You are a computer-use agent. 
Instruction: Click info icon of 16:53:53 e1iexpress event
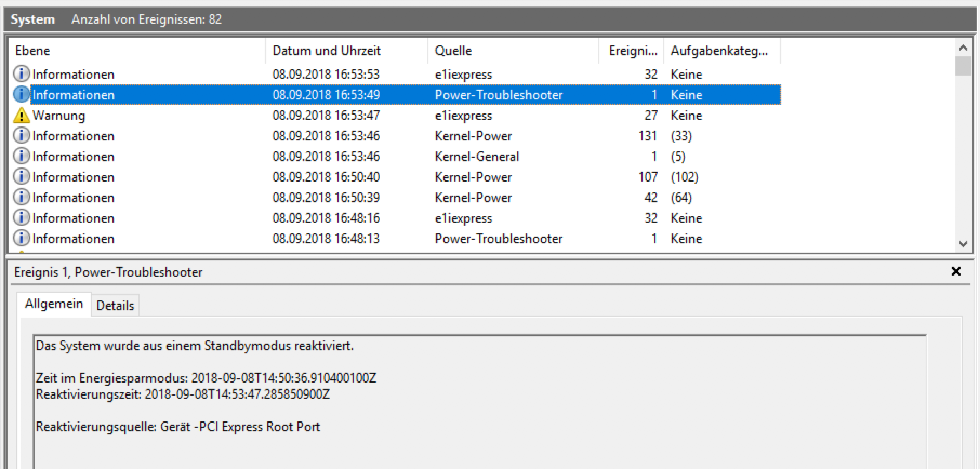click(x=21, y=73)
